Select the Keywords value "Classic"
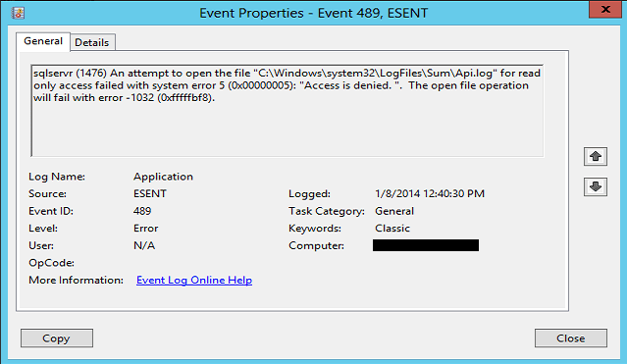The image size is (627, 364). (392, 228)
